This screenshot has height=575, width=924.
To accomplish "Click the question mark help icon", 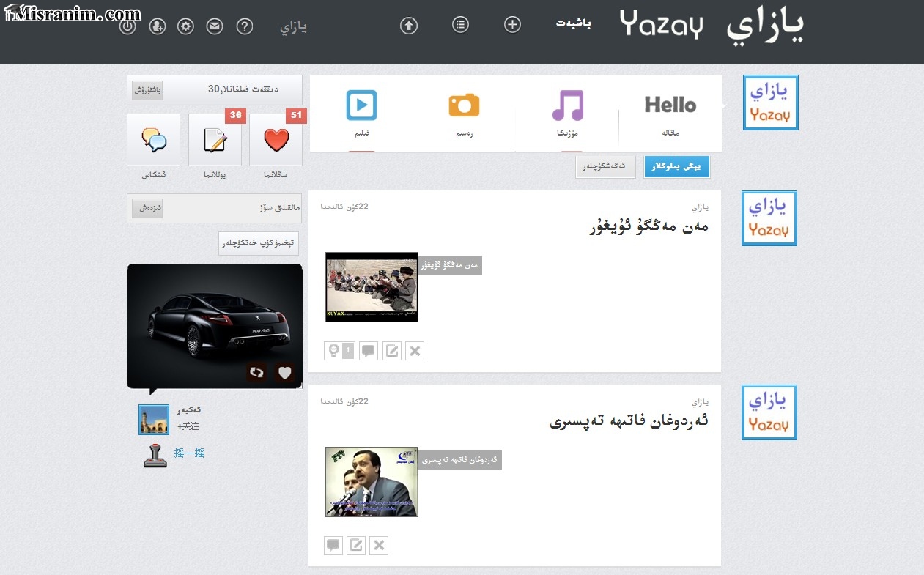I will (x=245, y=26).
